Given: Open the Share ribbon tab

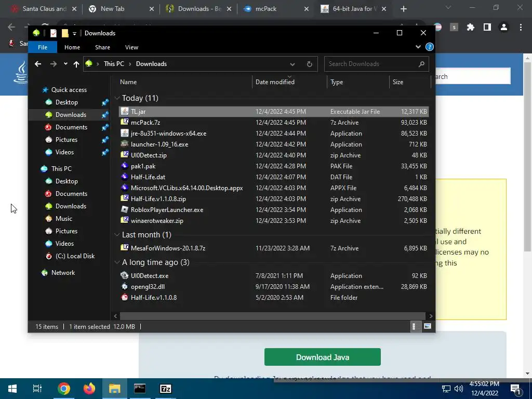Looking at the screenshot, I should point(102,47).
